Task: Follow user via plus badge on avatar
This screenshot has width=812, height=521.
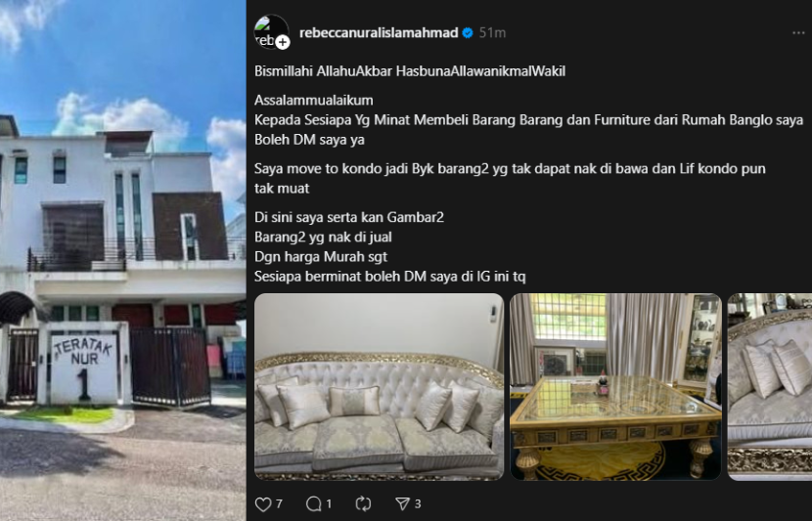Action: 282,42
